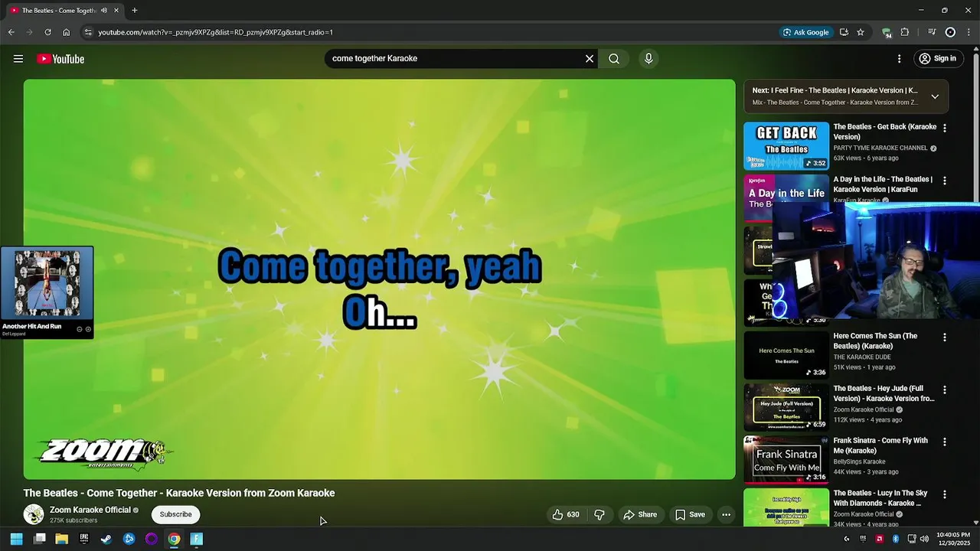Focus the browser address bar URL
The image size is (980, 551).
(x=215, y=32)
